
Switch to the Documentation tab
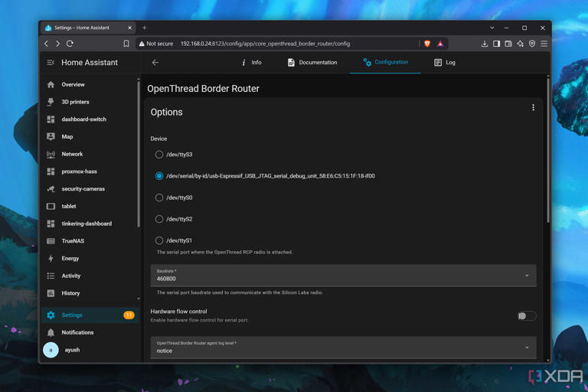(x=312, y=63)
